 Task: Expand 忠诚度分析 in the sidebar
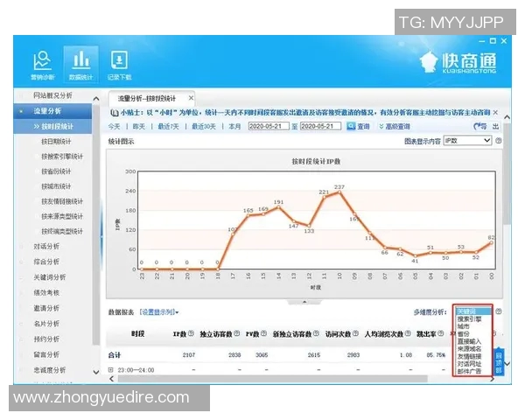[x=50, y=370]
